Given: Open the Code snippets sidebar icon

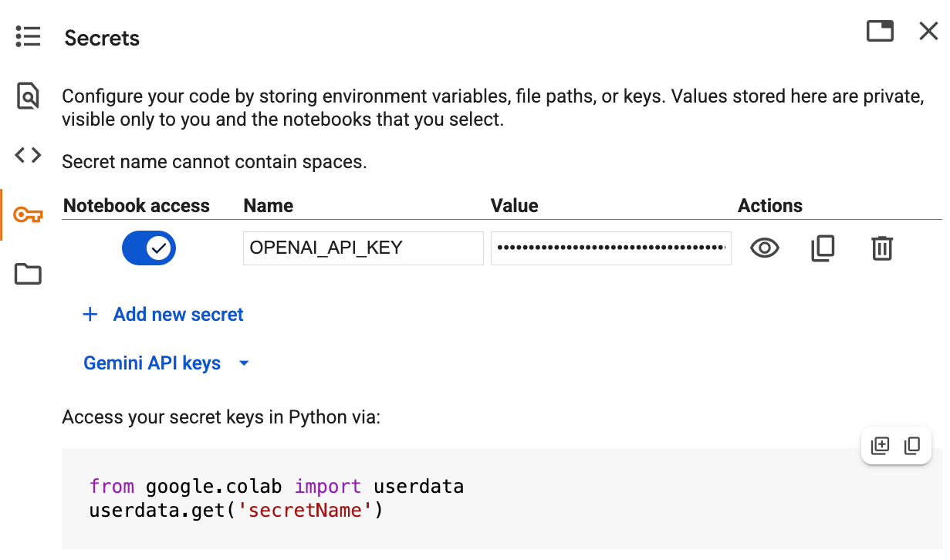Looking at the screenshot, I should click(28, 155).
